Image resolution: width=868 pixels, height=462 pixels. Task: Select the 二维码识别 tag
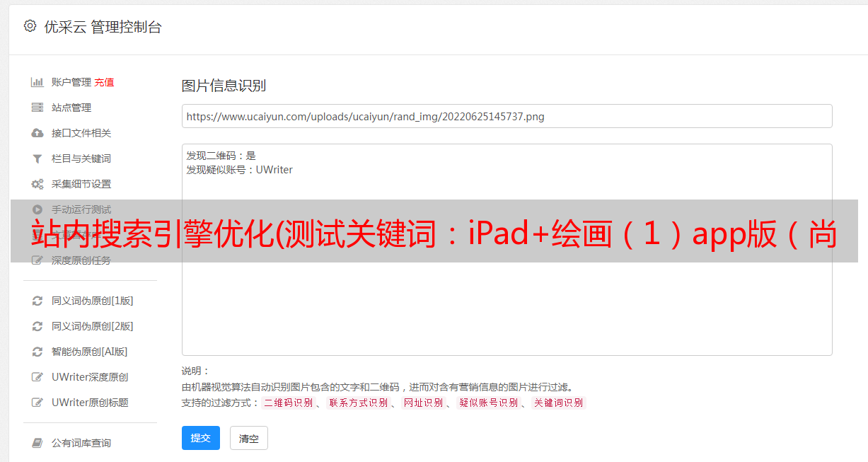(288, 403)
